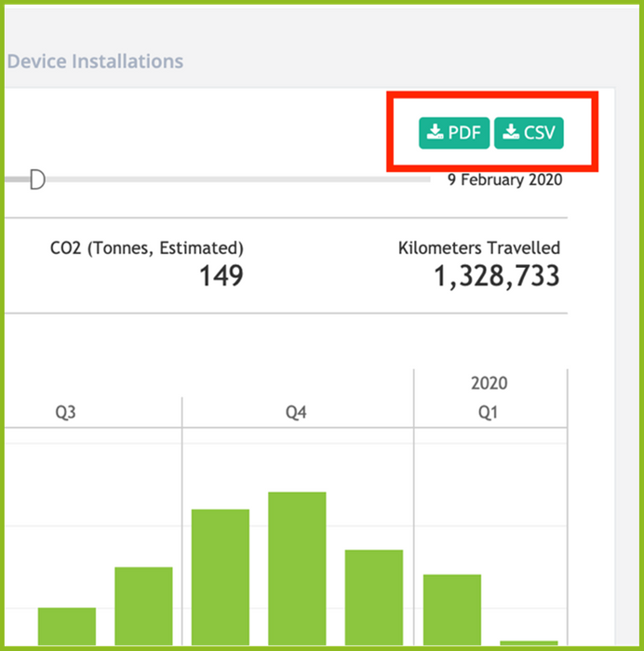Click the taller bar in Q3
The width and height of the screenshot is (644, 651).
(143, 606)
